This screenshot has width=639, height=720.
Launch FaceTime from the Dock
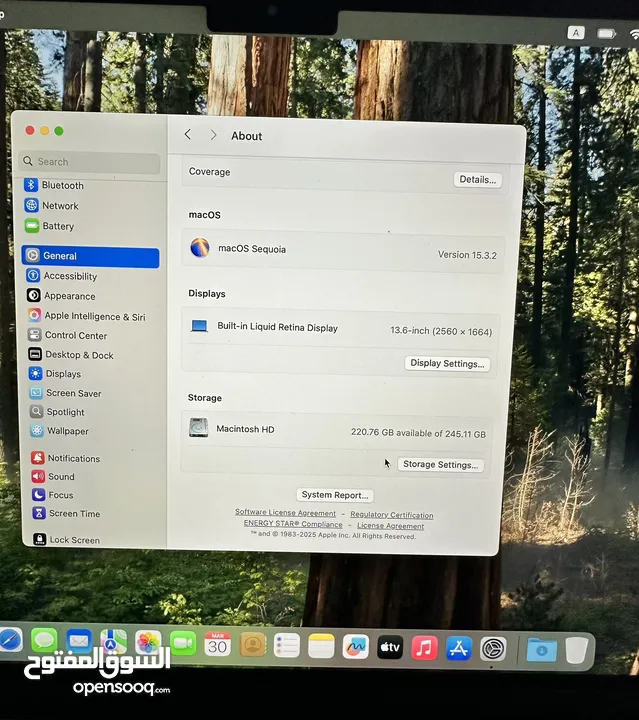point(183,644)
